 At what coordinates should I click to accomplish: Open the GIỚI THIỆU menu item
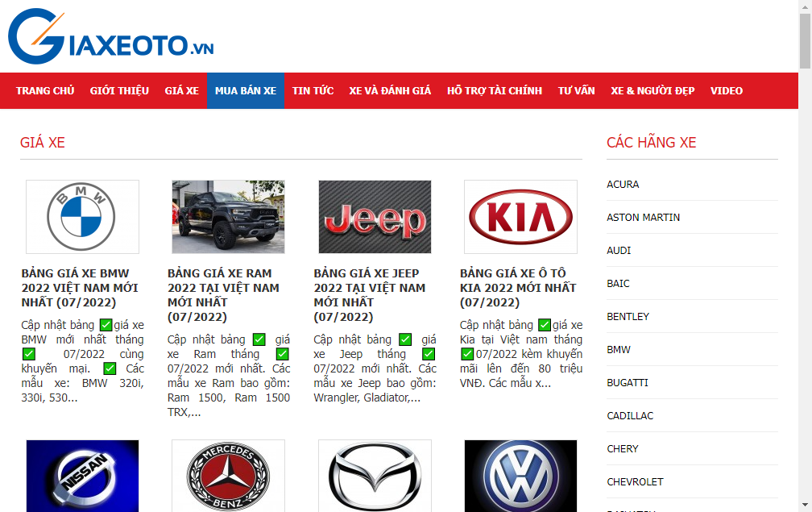[x=119, y=90]
